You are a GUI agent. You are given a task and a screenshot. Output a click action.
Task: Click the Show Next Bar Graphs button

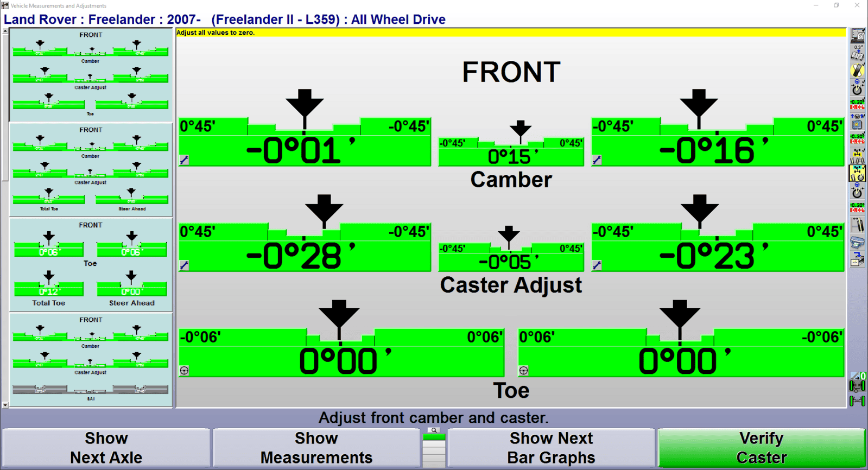551,448
